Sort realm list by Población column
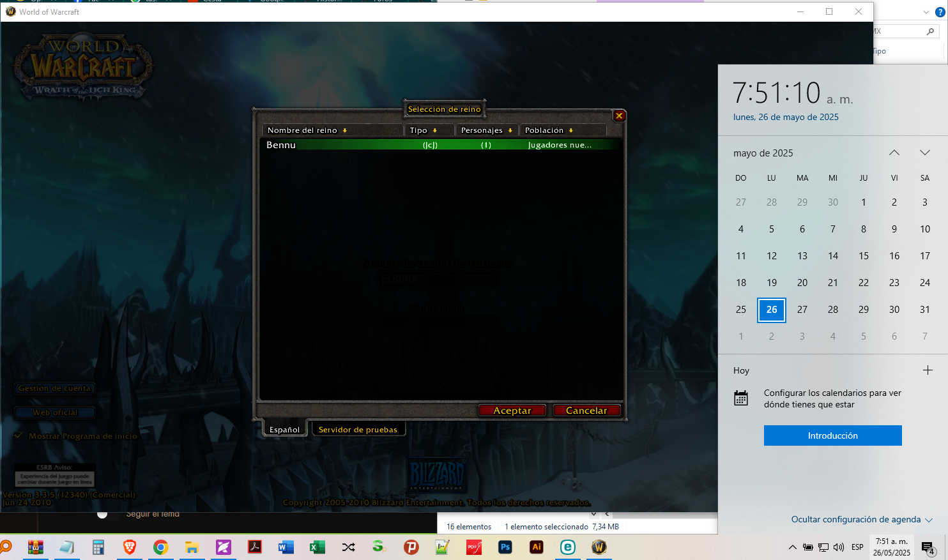The height and width of the screenshot is (560, 948). (x=563, y=130)
